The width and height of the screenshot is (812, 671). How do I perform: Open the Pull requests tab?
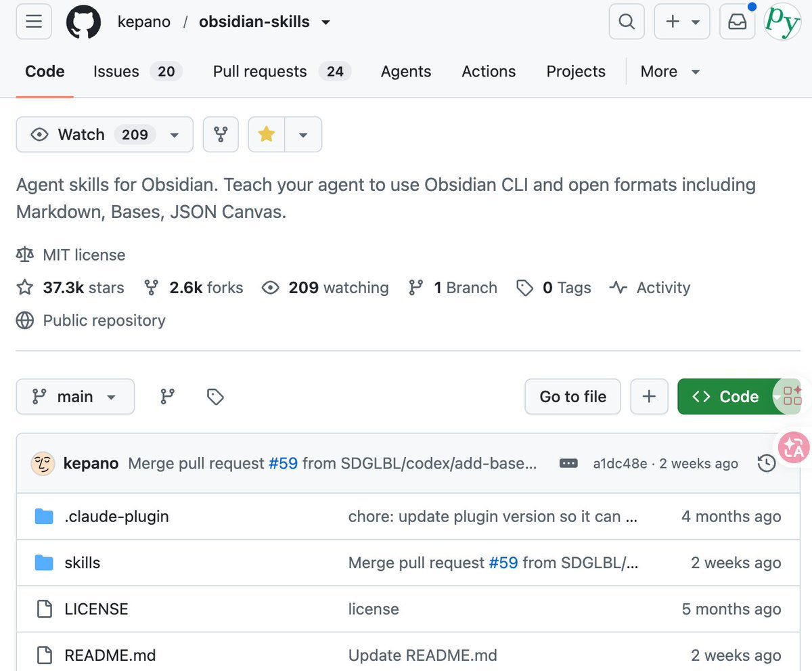click(x=281, y=71)
